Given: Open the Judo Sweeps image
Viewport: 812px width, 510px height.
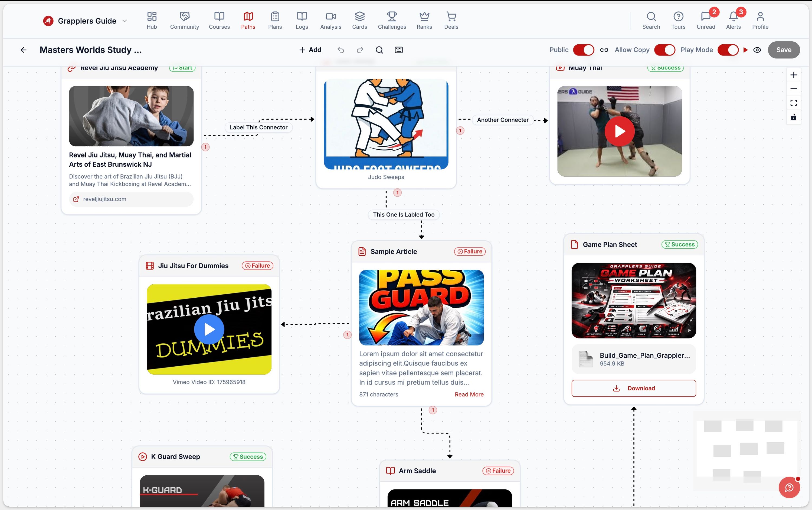Looking at the screenshot, I should (x=386, y=124).
